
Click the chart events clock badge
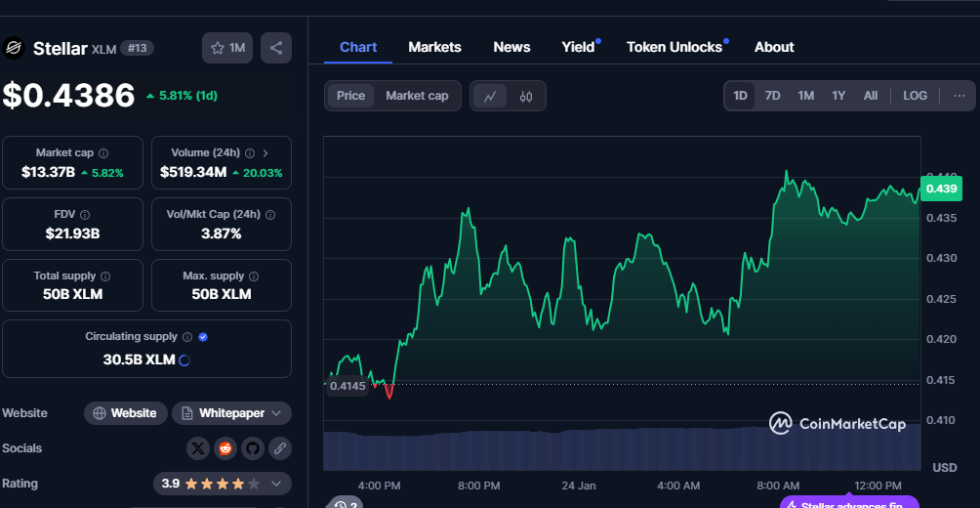(x=345, y=502)
